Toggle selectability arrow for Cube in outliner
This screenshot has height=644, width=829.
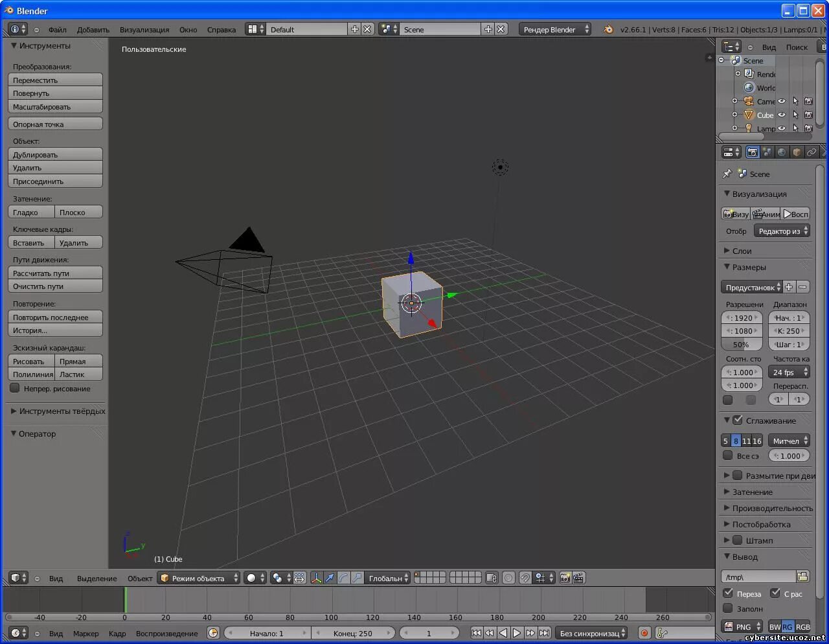coord(796,115)
